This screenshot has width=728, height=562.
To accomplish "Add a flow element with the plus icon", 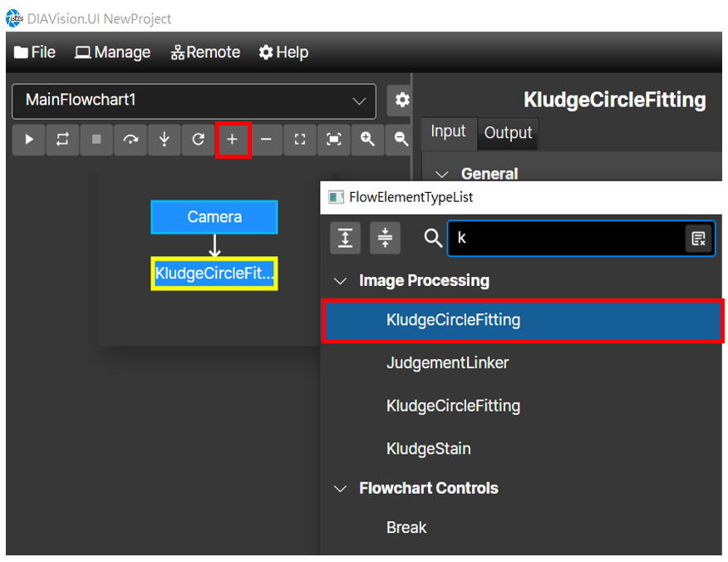I will [233, 140].
